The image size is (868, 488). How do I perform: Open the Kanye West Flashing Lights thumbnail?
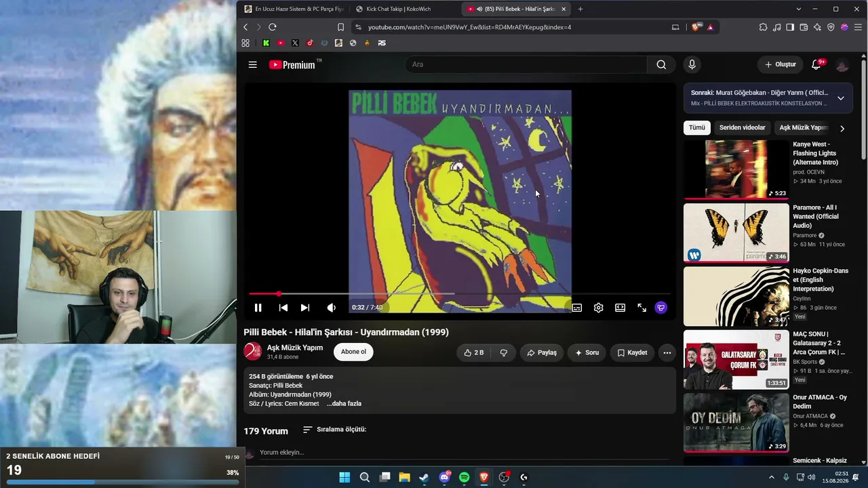(736, 169)
